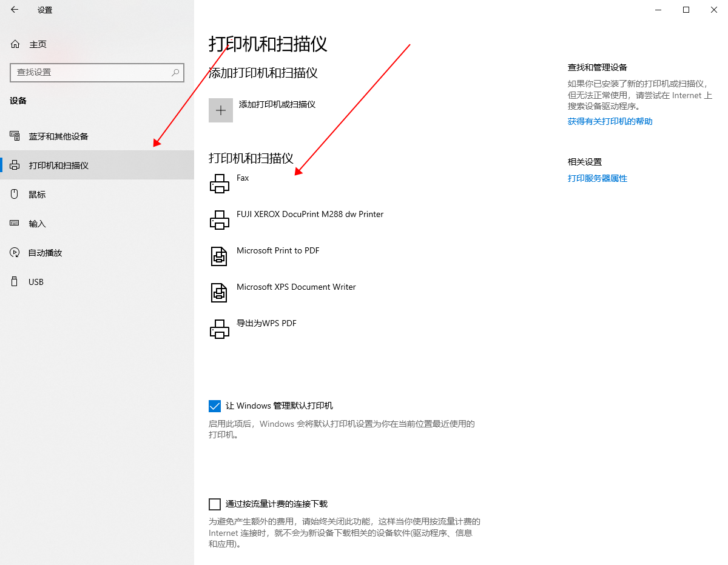The image size is (728, 565).
Task: Uncheck 让 Windows 管理默认打印机 checkbox
Action: coord(215,406)
